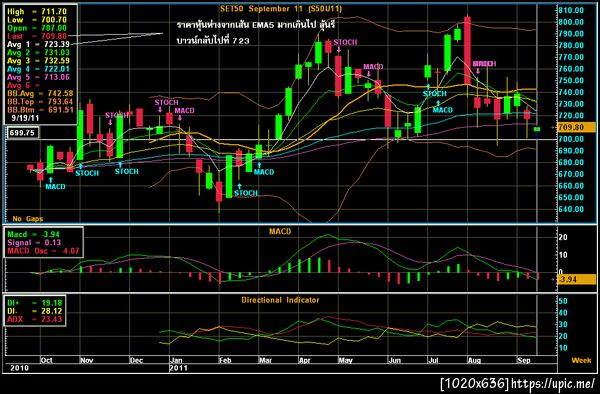Click the 'Jun' month label

394,360
